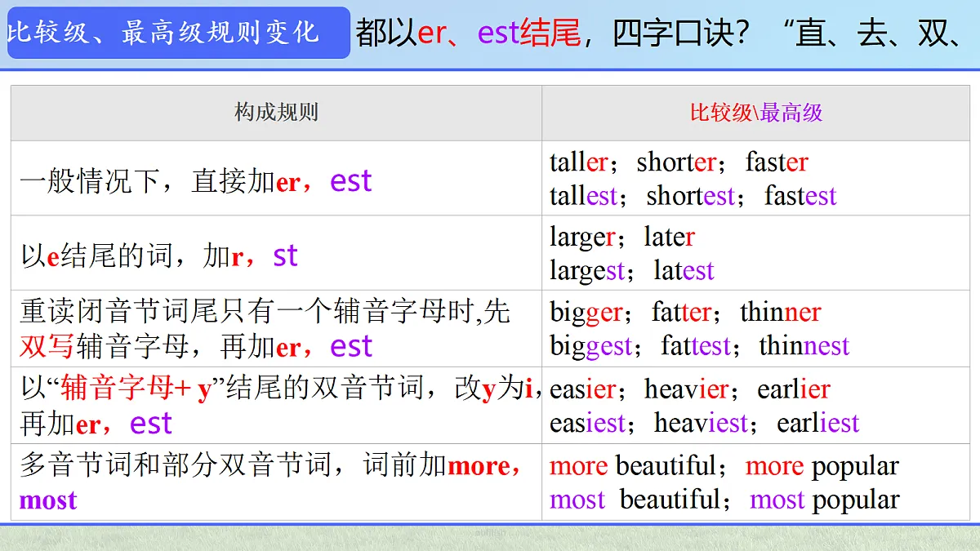The width and height of the screenshot is (980, 551).
Task: Click the red word 双写
Action: click(x=47, y=346)
